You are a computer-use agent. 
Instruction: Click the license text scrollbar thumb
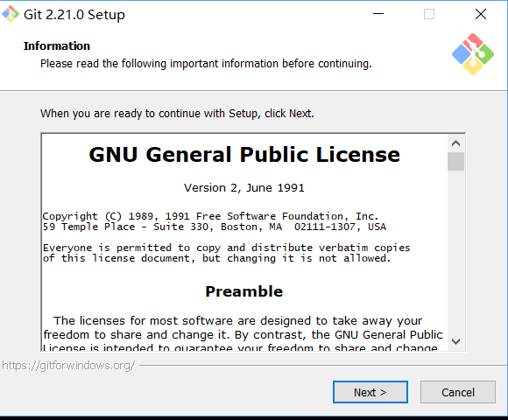[455, 161]
